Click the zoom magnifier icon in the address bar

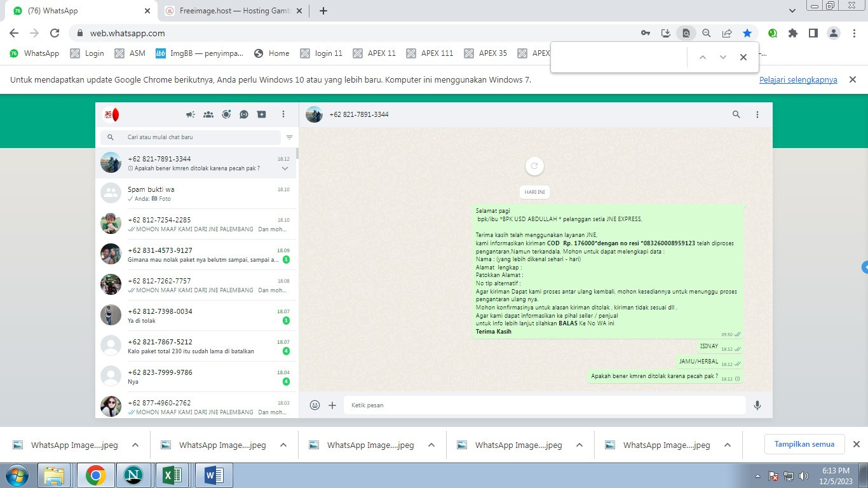tap(707, 33)
